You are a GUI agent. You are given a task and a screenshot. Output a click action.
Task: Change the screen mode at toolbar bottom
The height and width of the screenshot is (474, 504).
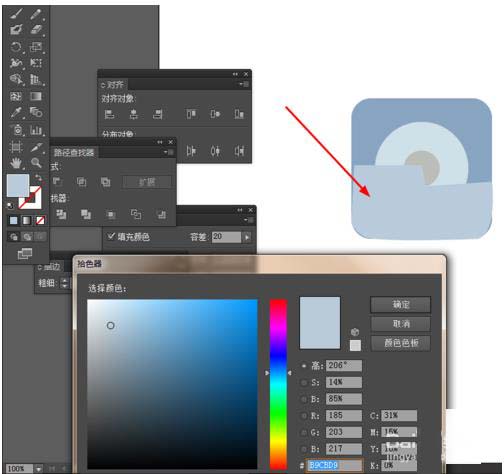(25, 254)
